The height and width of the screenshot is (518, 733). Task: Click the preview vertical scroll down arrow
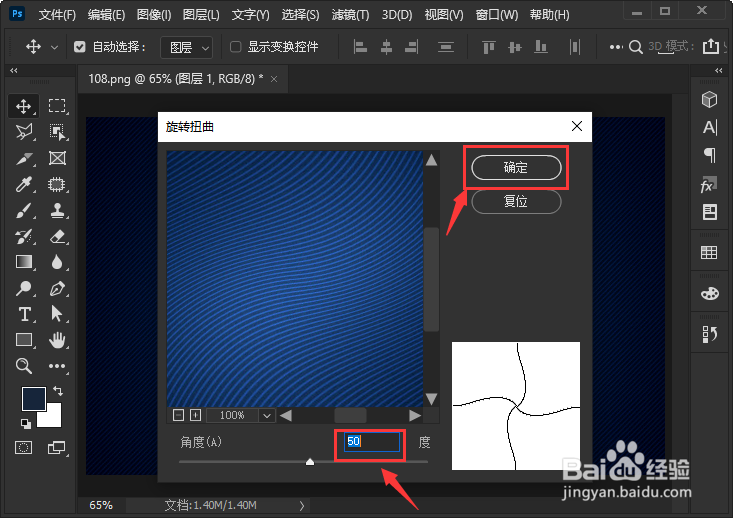[431, 399]
